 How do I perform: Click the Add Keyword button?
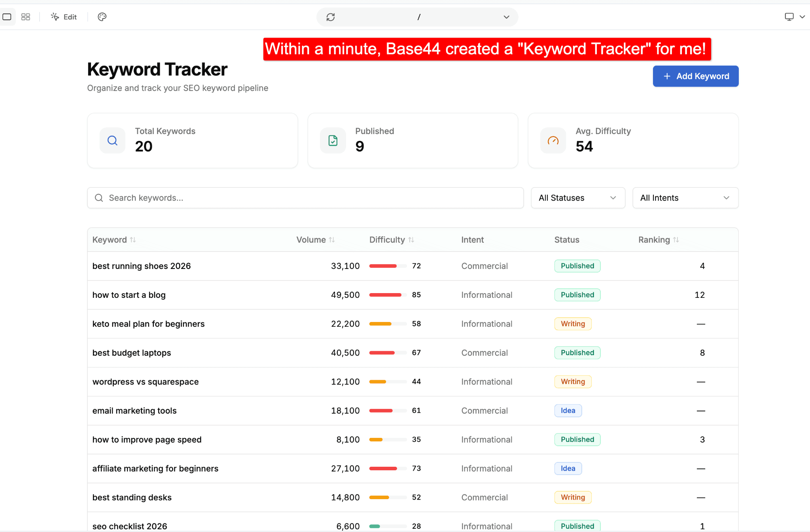click(696, 76)
